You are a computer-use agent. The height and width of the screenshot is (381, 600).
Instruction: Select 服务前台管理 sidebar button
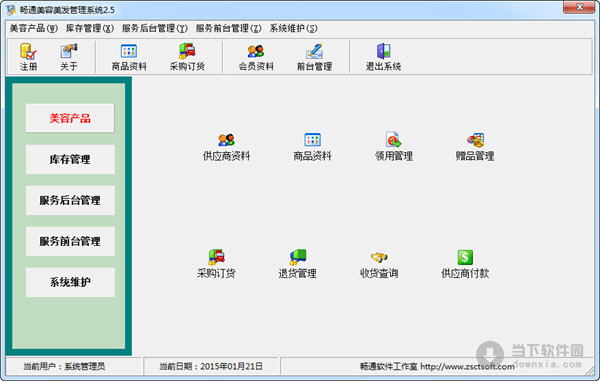click(70, 241)
